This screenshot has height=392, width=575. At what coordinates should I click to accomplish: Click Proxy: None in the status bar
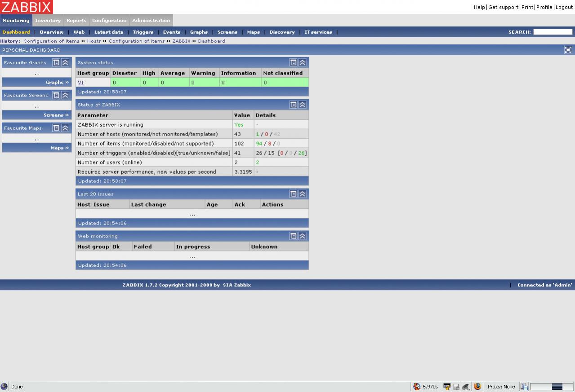[x=501, y=387]
